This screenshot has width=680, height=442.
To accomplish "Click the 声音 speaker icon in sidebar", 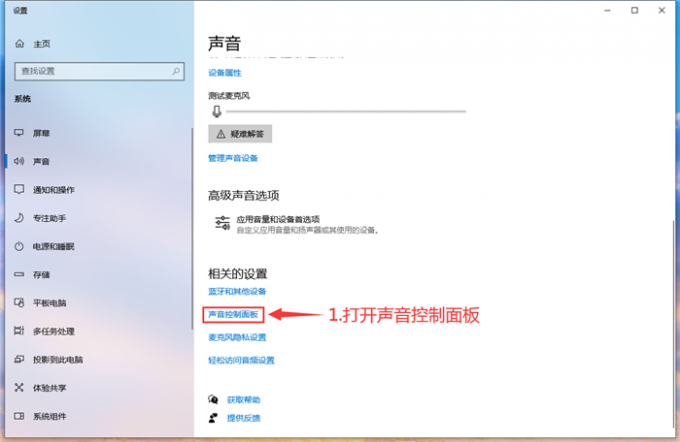I will click(x=19, y=161).
